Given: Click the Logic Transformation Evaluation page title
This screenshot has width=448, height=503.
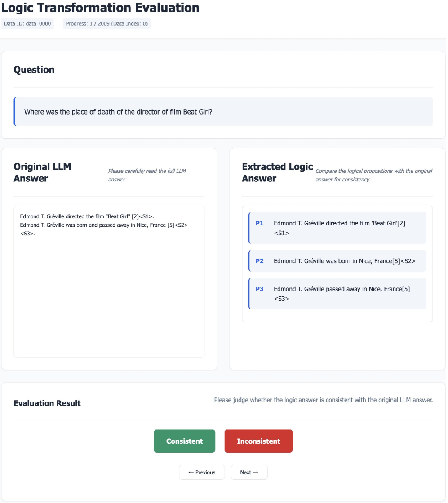Looking at the screenshot, I should [x=100, y=8].
